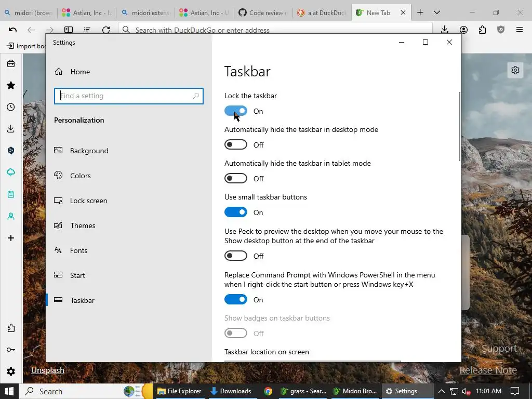Show hidden system tray icons chevron

(x=442, y=391)
